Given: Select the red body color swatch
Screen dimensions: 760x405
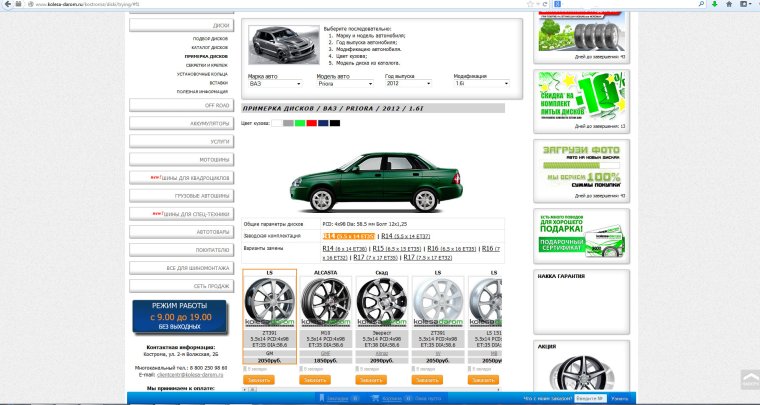Looking at the screenshot, I should (x=311, y=122).
